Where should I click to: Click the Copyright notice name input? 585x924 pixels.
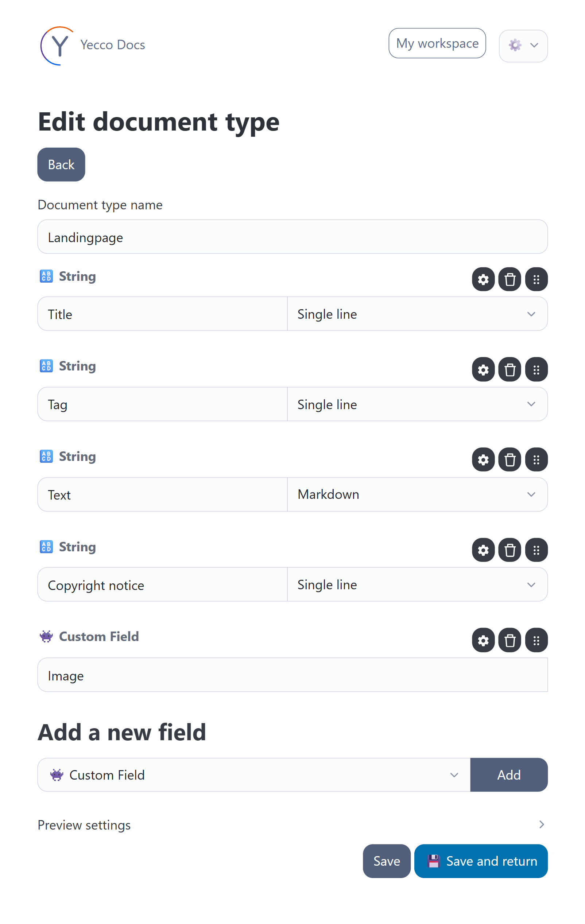tap(162, 585)
